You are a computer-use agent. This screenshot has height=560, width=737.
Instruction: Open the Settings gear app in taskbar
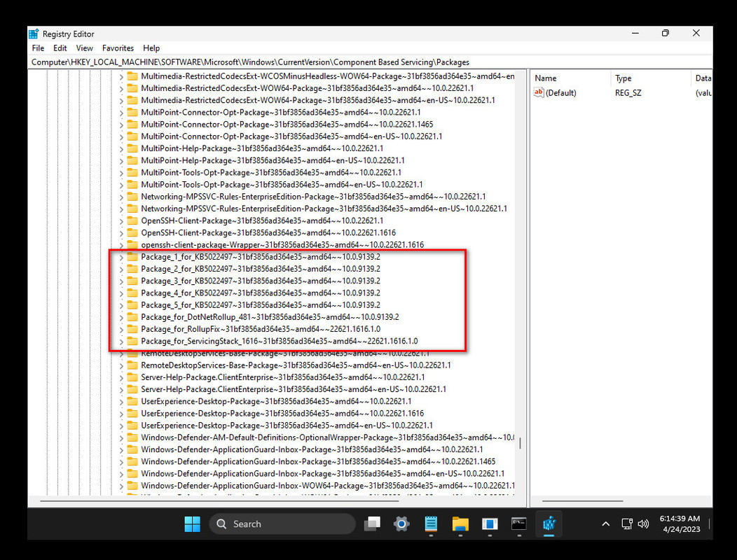(401, 524)
